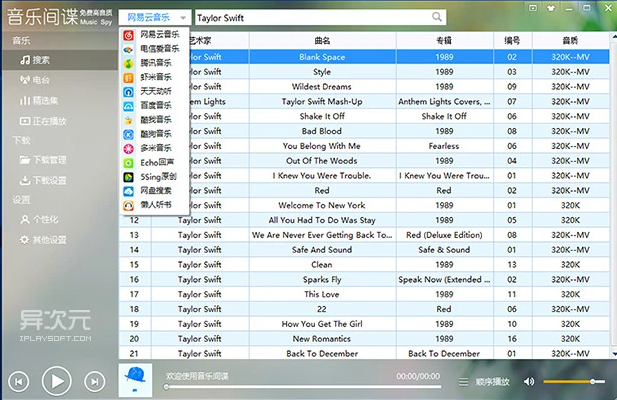Select 网盘搜索 from the source list
Viewport: 617px width, 400px height.
154,191
